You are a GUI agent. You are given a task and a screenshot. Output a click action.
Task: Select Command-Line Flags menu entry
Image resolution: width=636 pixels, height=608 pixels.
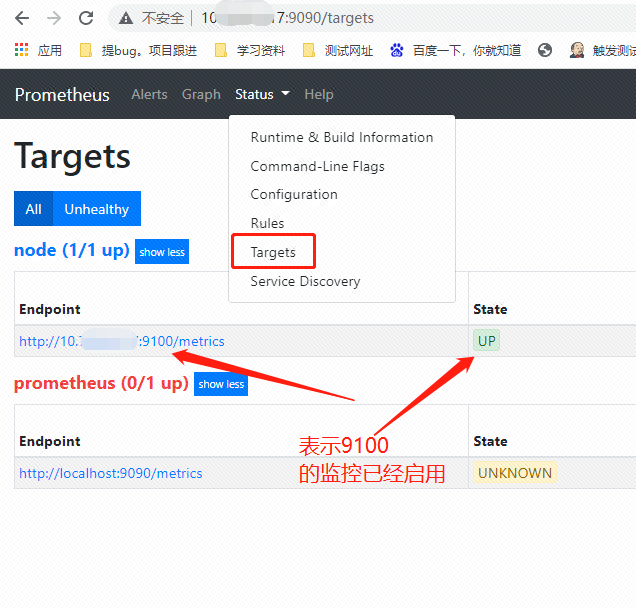tap(318, 166)
